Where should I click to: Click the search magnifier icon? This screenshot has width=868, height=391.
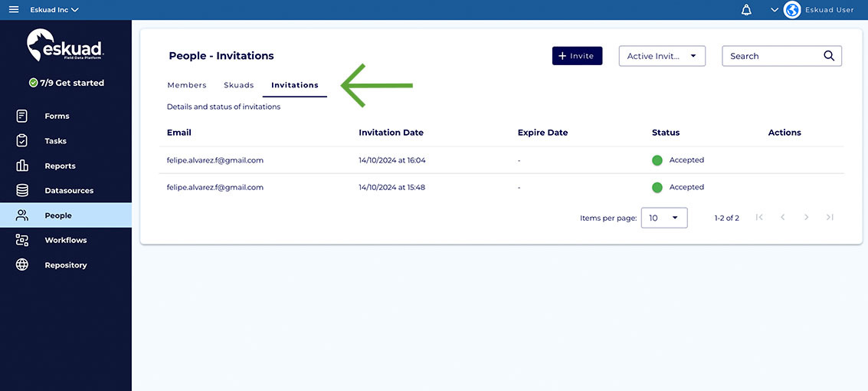click(829, 56)
